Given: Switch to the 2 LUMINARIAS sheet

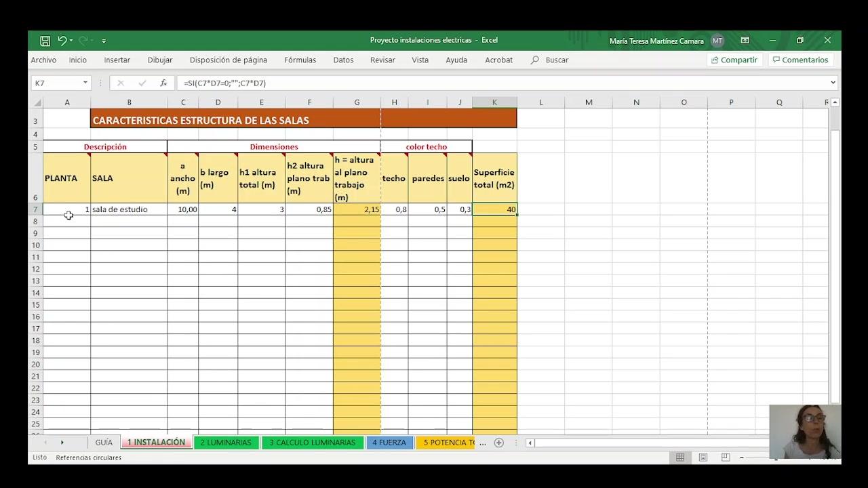Looking at the screenshot, I should [226, 443].
